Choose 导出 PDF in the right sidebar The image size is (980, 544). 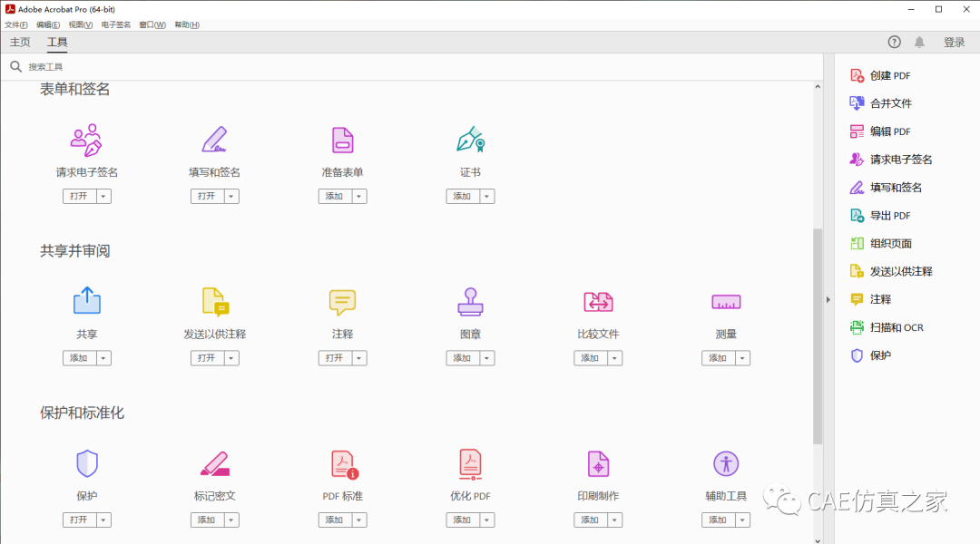point(880,216)
